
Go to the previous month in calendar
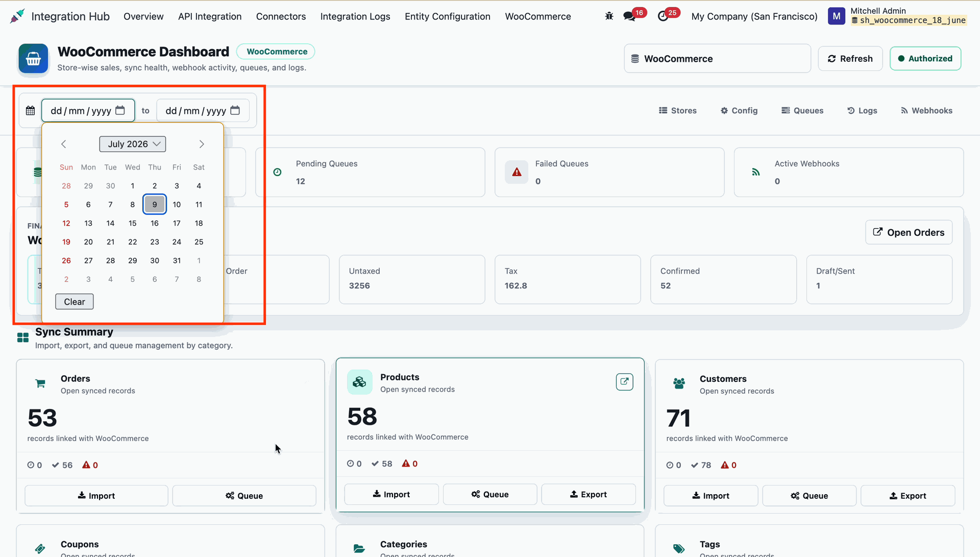(x=64, y=144)
